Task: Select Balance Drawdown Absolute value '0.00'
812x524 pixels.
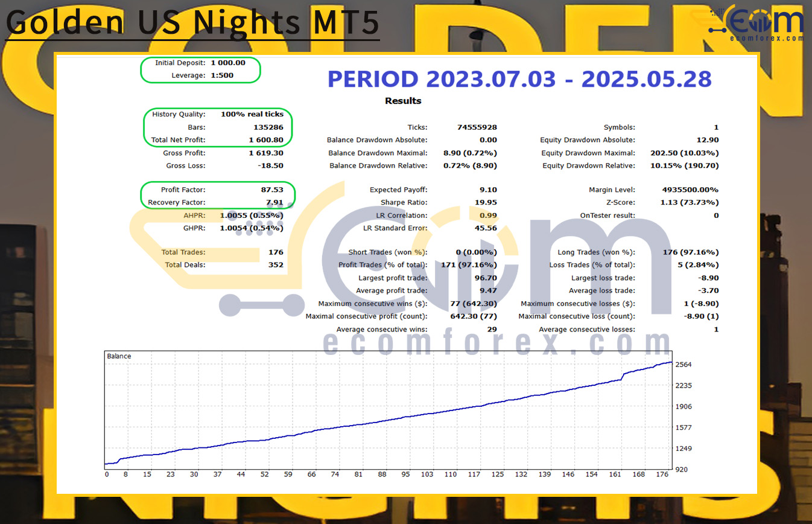Action: pyautogui.click(x=489, y=140)
